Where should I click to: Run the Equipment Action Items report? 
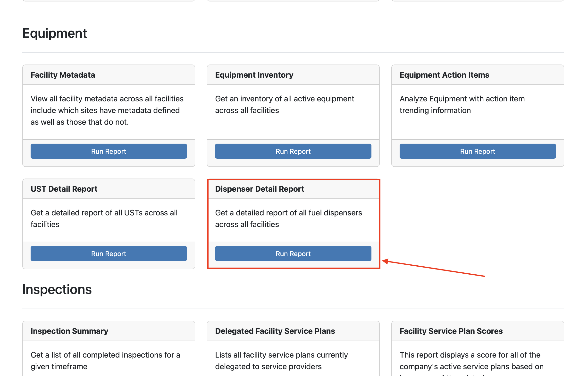coord(477,151)
